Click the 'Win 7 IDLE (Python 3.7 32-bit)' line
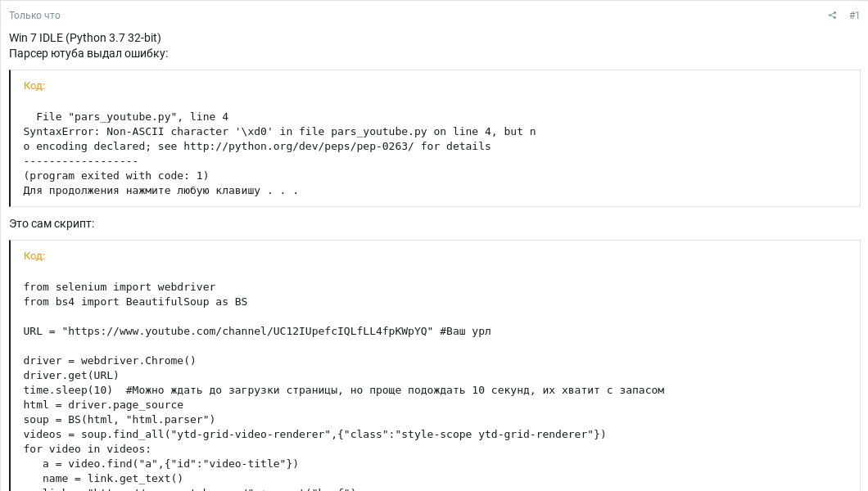Viewport: 868px width, 491px height. pyautogui.click(x=85, y=38)
